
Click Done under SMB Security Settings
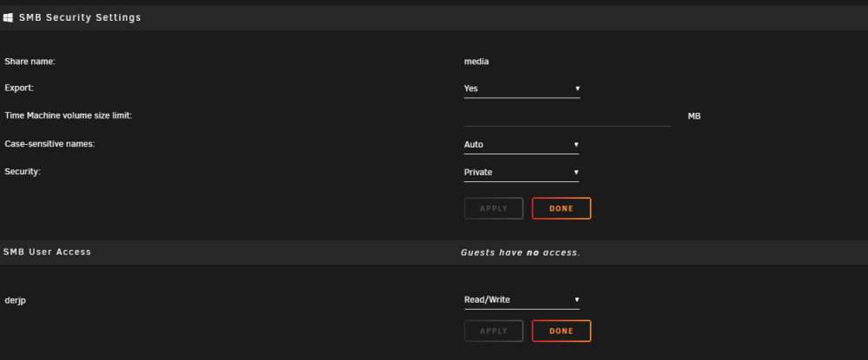click(x=562, y=208)
